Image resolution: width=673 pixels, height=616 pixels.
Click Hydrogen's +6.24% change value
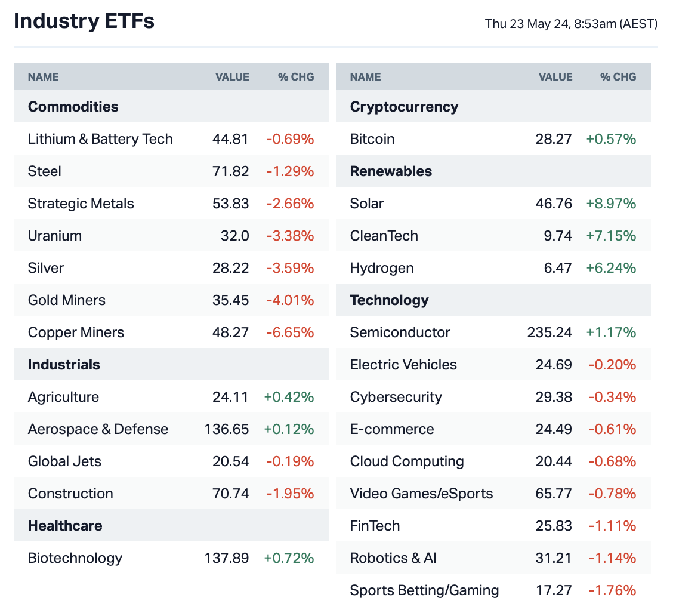click(611, 268)
